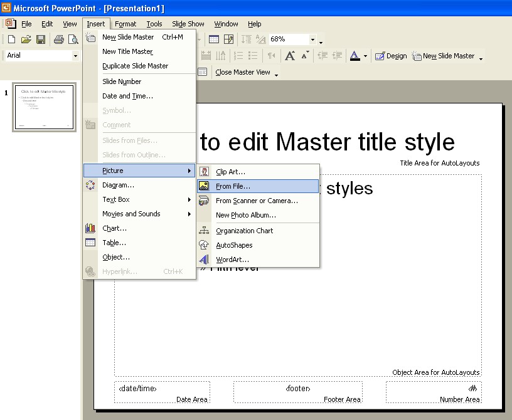Click the Decrease Font Size icon
The image size is (512, 420).
306,55
